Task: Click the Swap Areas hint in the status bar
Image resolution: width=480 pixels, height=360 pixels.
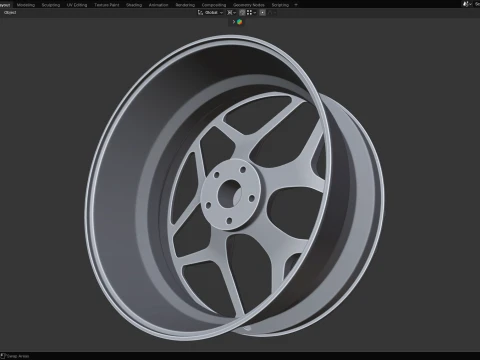Action: coord(15,356)
